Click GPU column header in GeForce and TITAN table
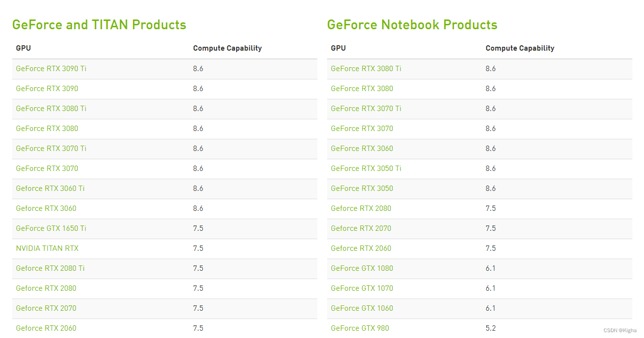The width and height of the screenshot is (644, 338). tap(23, 48)
